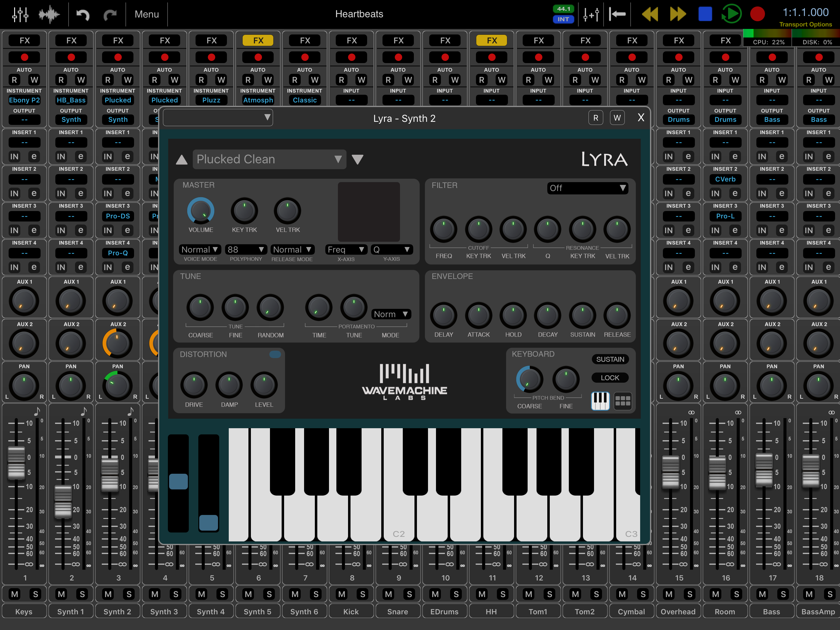Click the XY pad in Lyra Master
The image size is (840, 630).
pos(369,212)
